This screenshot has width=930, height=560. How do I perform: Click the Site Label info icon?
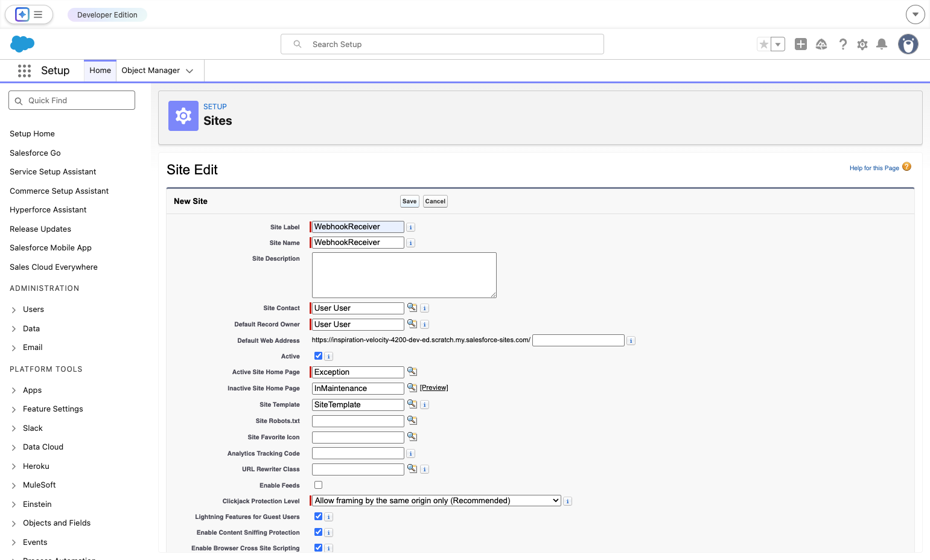410,227
